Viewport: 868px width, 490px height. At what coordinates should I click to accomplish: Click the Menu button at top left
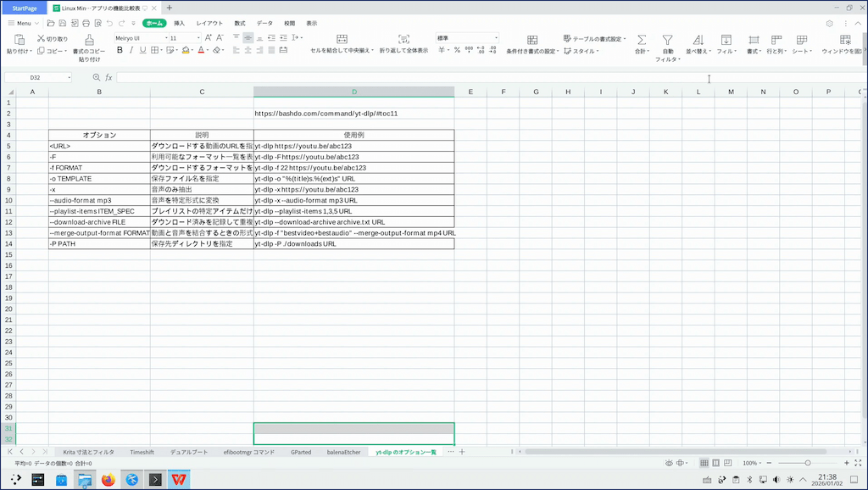[x=19, y=23]
